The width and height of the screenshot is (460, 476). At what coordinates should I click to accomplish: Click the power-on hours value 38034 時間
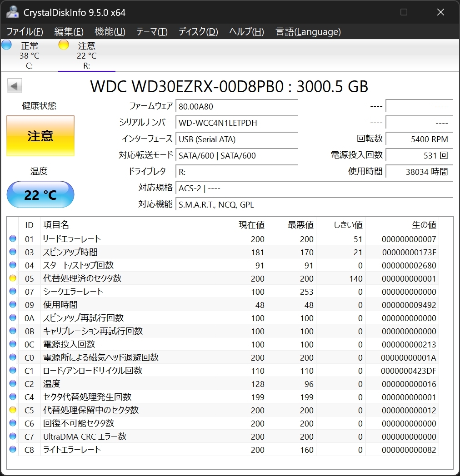(x=420, y=172)
